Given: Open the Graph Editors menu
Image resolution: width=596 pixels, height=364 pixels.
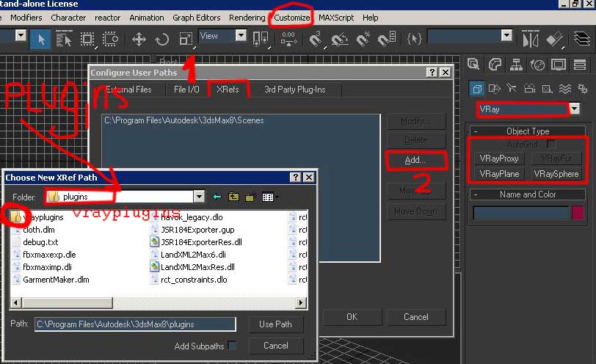Looking at the screenshot, I should (197, 18).
